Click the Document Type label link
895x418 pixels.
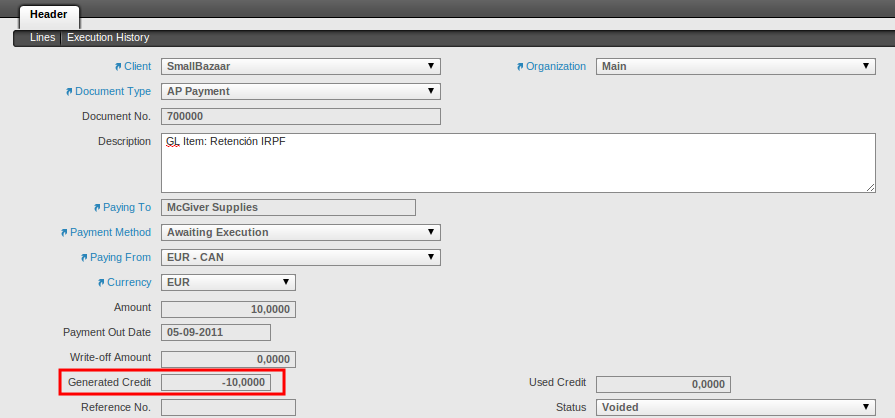point(113,91)
